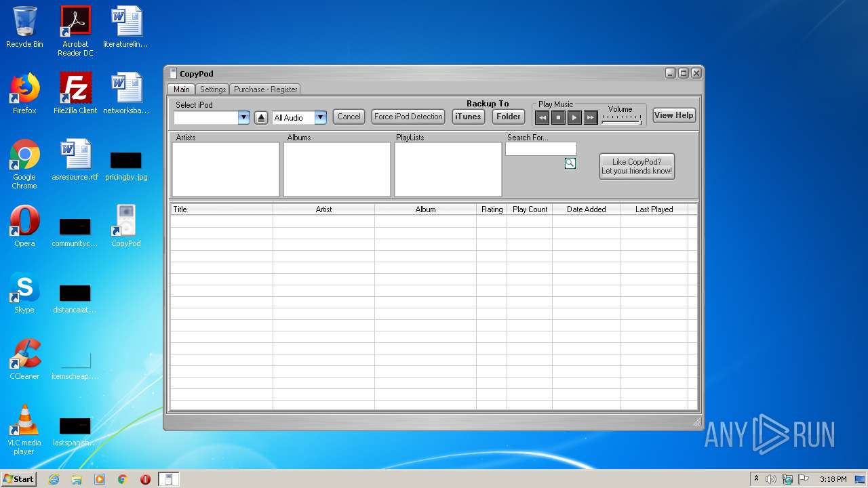Maximize the CopyPod window
Image resolution: width=868 pixels, height=488 pixels.
coord(684,73)
